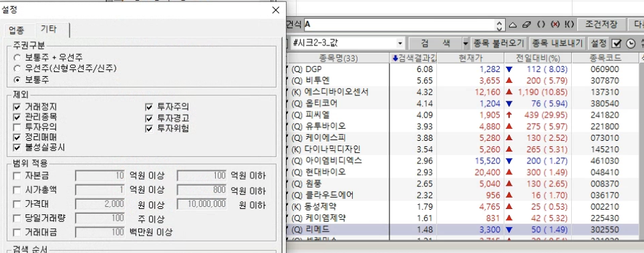Click the 조건저장 button

(601, 25)
